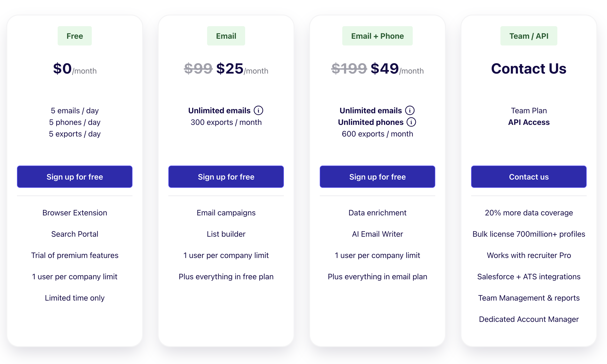The image size is (607, 364).
Task: Click the Contact Us heading
Action: pyautogui.click(x=529, y=68)
